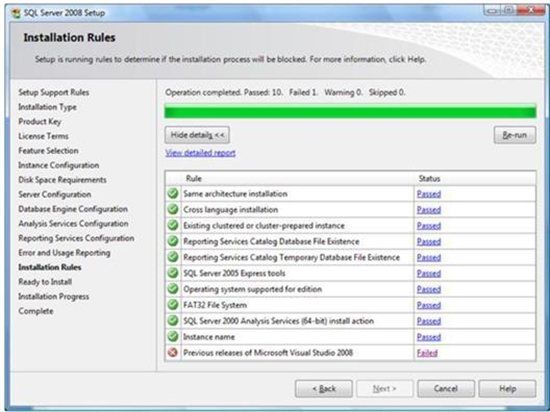Image resolution: width=550 pixels, height=412 pixels.
Task: Click the green rule progress bar
Action: tap(350, 112)
